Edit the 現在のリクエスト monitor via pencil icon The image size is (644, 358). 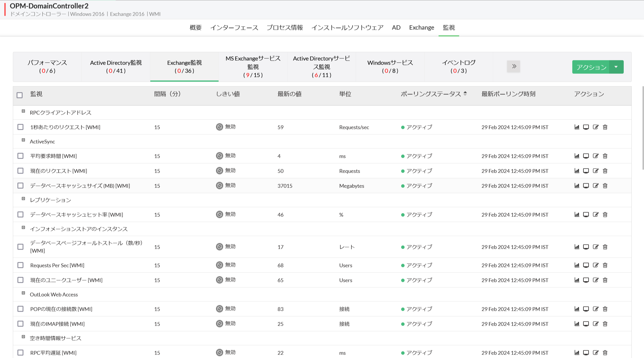[596, 171]
